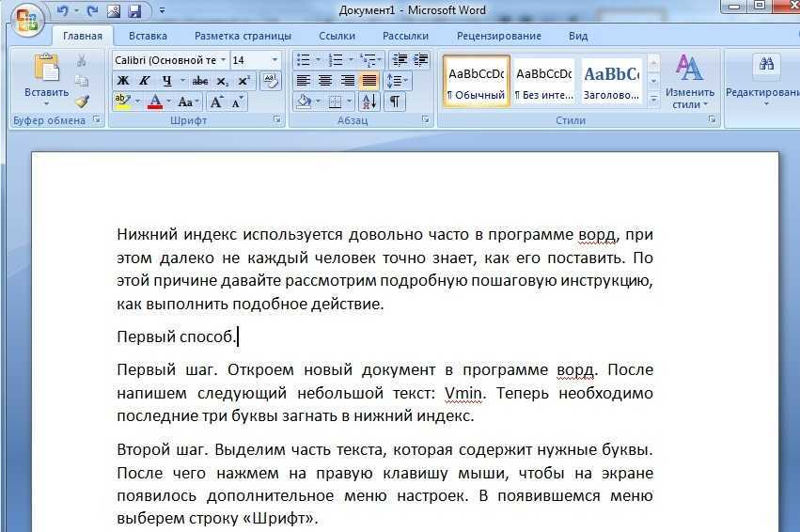The height and width of the screenshot is (532, 800).
Task: Show paragraph marks ¶
Action: pyautogui.click(x=395, y=102)
